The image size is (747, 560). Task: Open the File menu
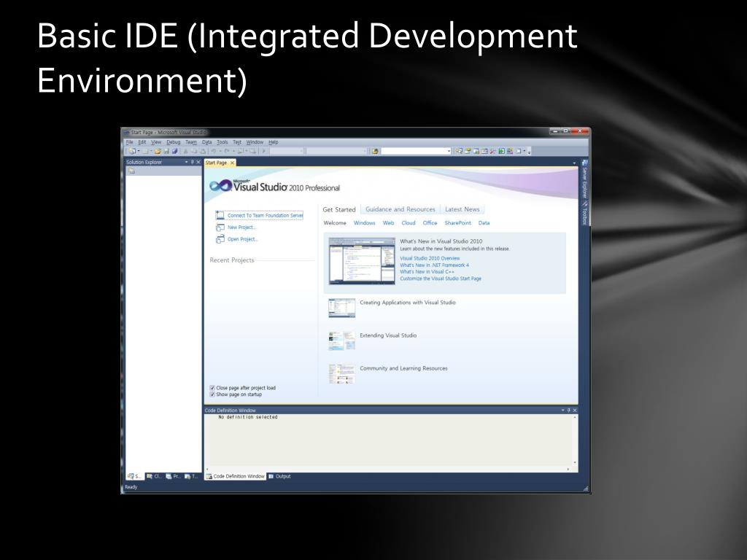130,142
